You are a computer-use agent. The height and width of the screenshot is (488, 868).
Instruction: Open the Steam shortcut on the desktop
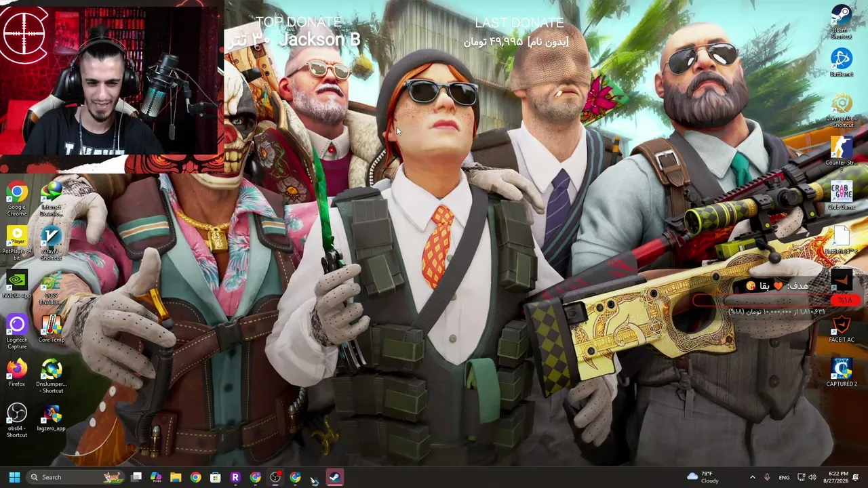[x=842, y=22]
